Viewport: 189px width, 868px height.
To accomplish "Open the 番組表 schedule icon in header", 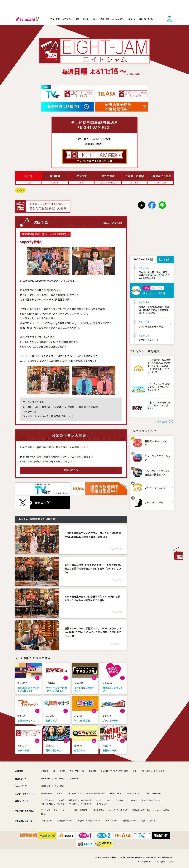I will 169,19.
